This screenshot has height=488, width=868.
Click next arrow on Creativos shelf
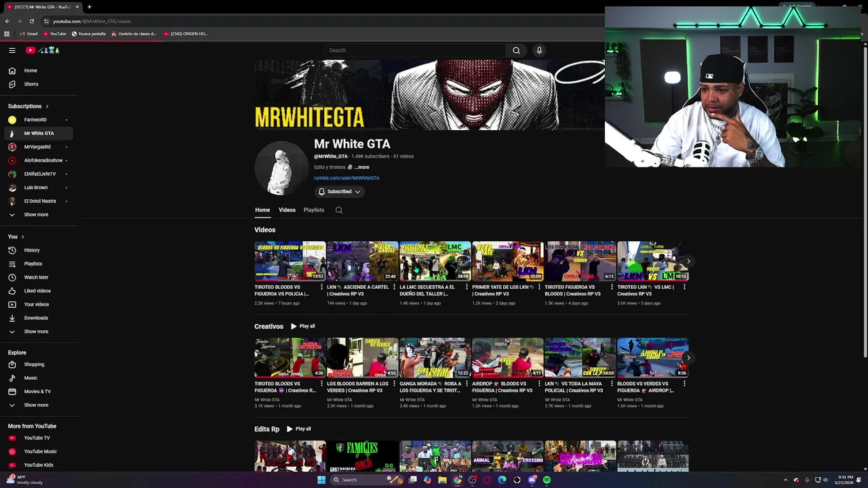tap(688, 358)
